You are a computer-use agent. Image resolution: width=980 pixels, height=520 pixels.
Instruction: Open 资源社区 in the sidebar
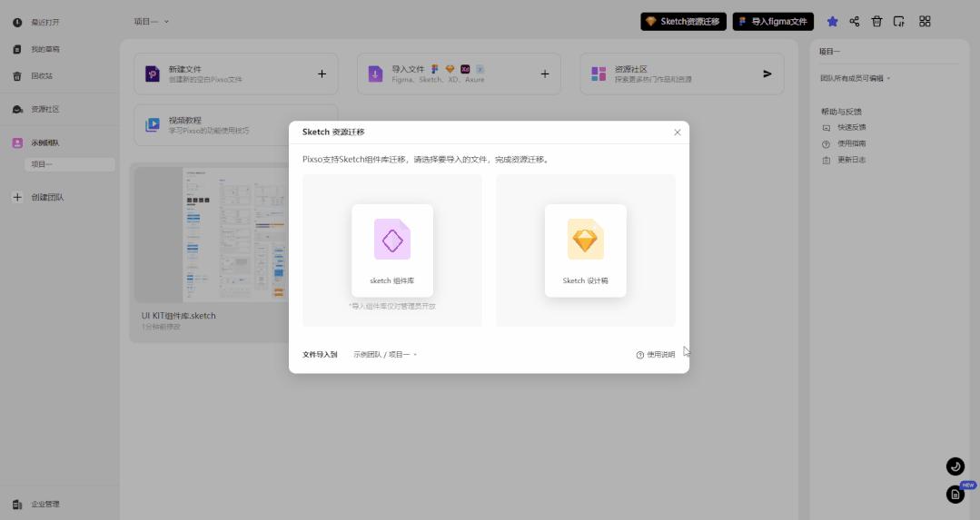coord(45,109)
